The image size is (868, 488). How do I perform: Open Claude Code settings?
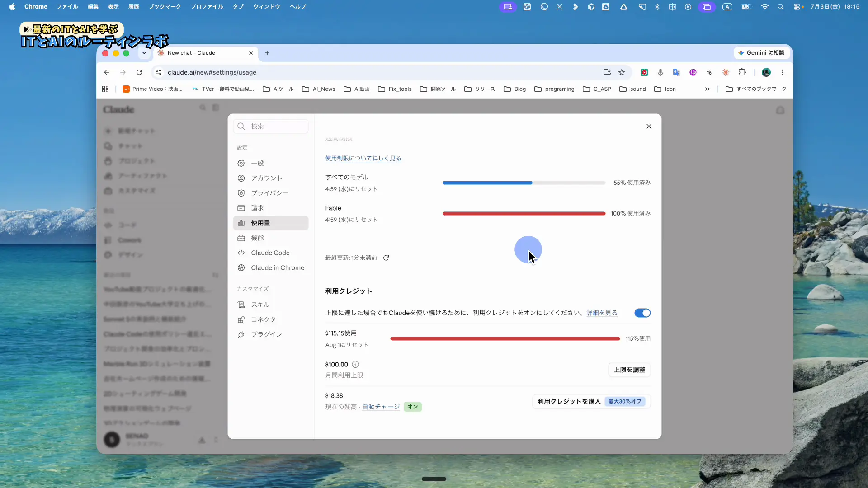pyautogui.click(x=270, y=253)
